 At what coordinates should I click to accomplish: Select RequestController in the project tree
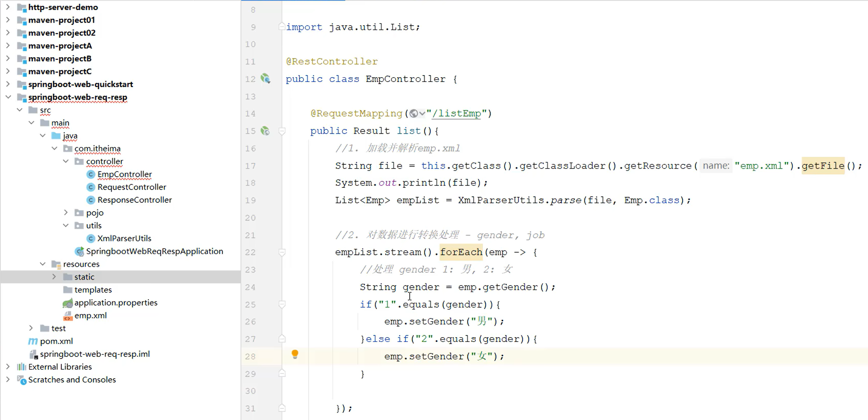point(131,187)
